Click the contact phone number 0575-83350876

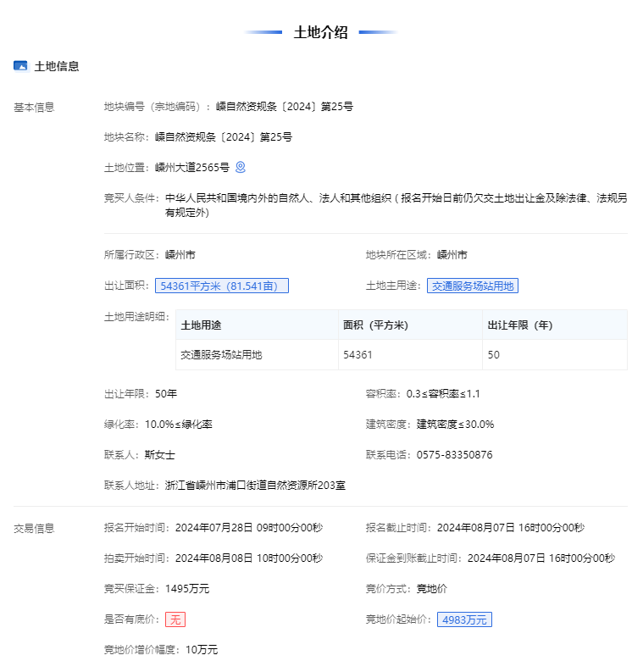454,455
